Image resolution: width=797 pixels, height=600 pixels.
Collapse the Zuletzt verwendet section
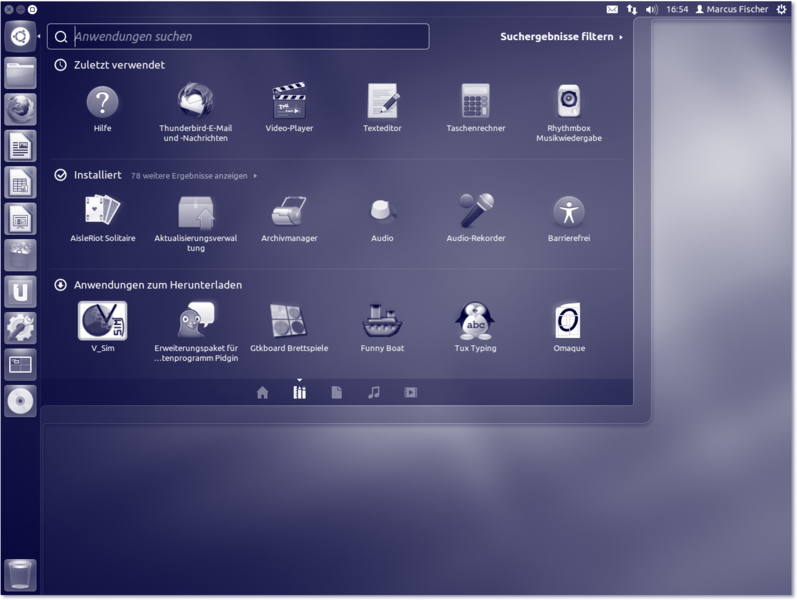click(61, 65)
